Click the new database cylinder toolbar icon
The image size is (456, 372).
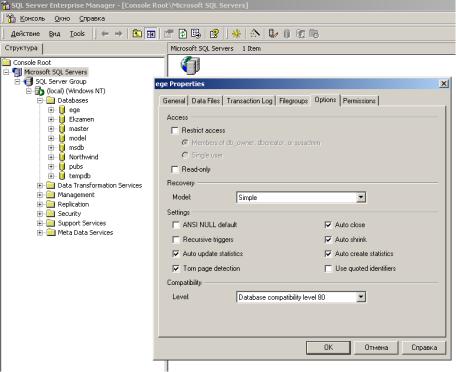click(287, 34)
